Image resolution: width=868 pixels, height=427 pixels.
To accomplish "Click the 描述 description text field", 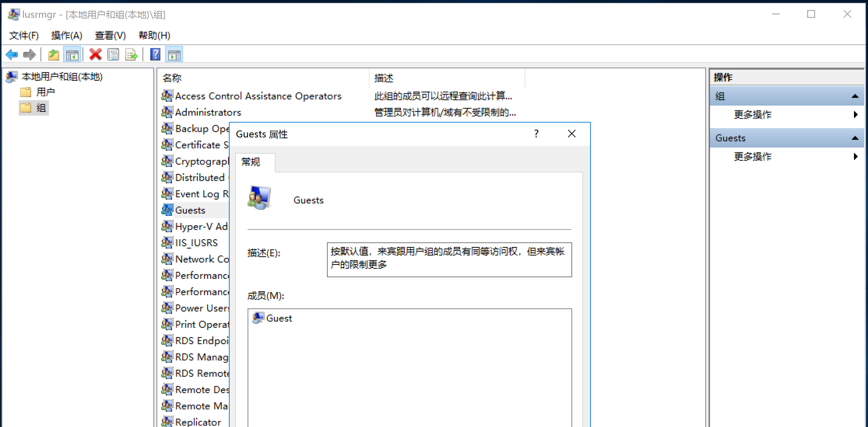I will pos(449,259).
